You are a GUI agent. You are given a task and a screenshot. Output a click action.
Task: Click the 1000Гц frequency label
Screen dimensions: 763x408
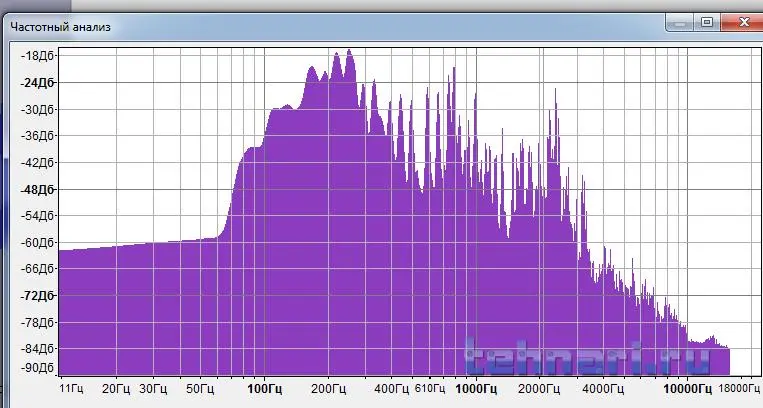click(476, 389)
